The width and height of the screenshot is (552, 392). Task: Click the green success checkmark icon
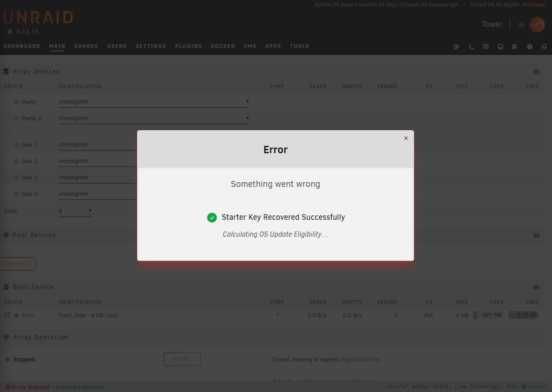pos(211,218)
